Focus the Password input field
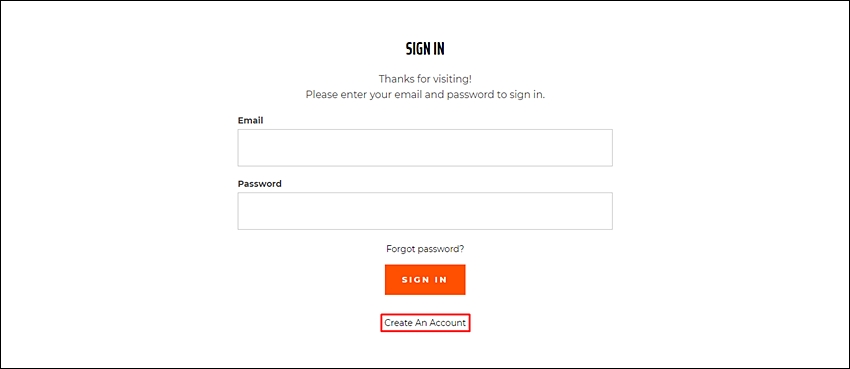 tap(425, 211)
